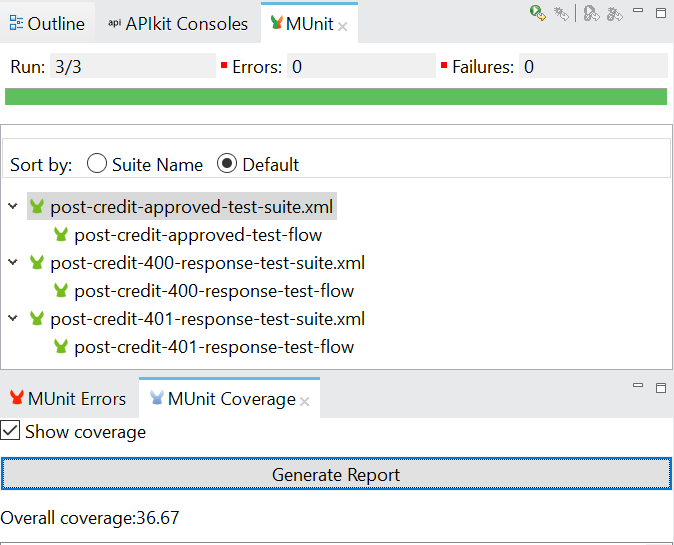Maximize the MUnit Coverage panel
This screenshot has height=545, width=674.
[661, 388]
